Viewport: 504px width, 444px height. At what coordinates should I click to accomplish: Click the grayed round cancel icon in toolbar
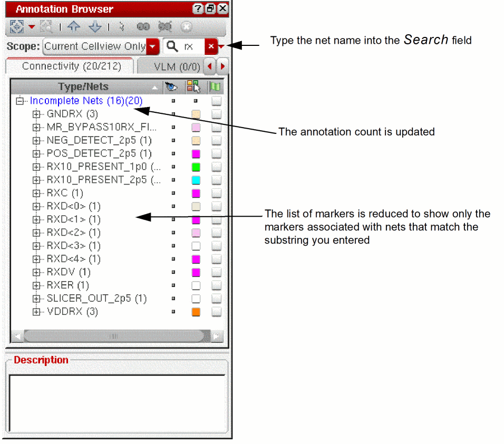pyautogui.click(x=187, y=26)
